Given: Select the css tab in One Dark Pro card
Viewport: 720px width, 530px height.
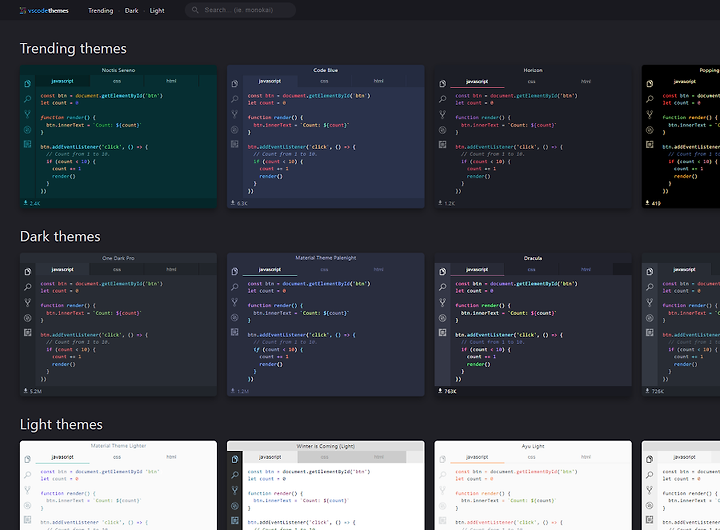Looking at the screenshot, I should [x=117, y=270].
